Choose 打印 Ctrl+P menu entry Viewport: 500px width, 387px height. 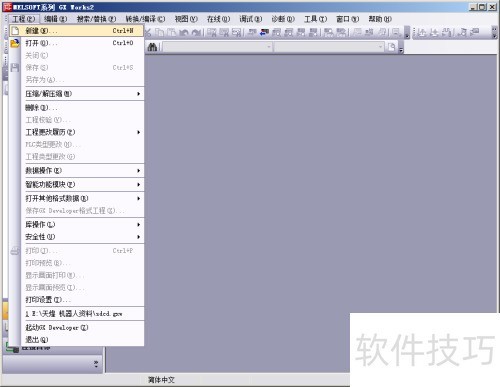pyautogui.click(x=77, y=251)
